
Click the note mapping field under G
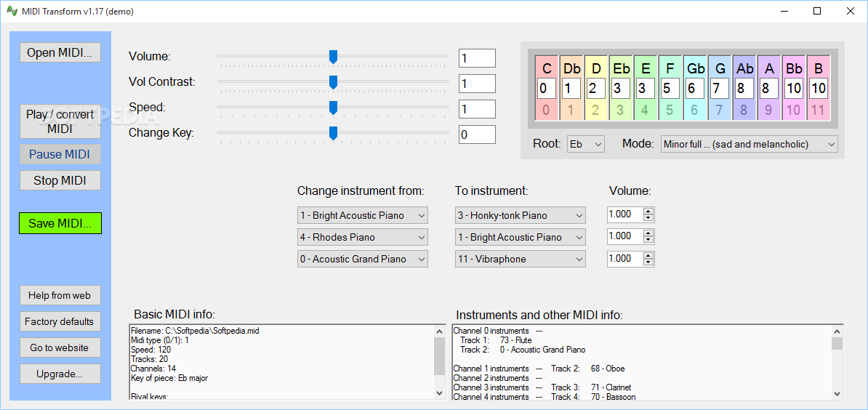[x=720, y=88]
